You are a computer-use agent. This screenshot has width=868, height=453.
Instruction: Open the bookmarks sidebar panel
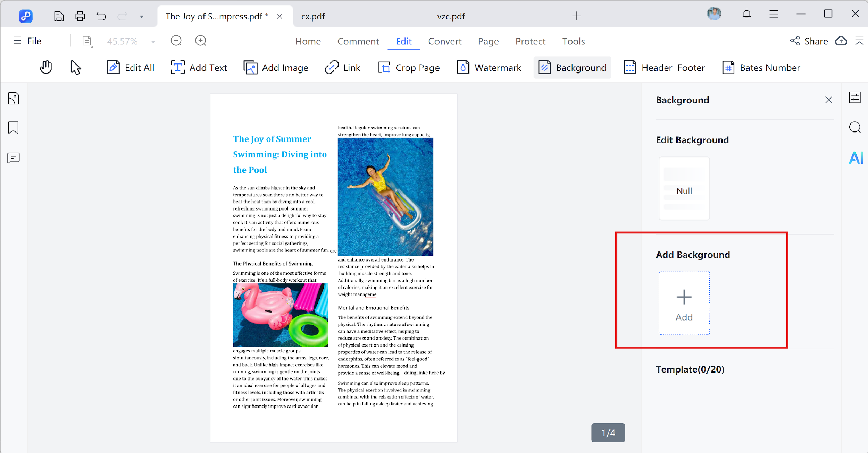(x=13, y=128)
